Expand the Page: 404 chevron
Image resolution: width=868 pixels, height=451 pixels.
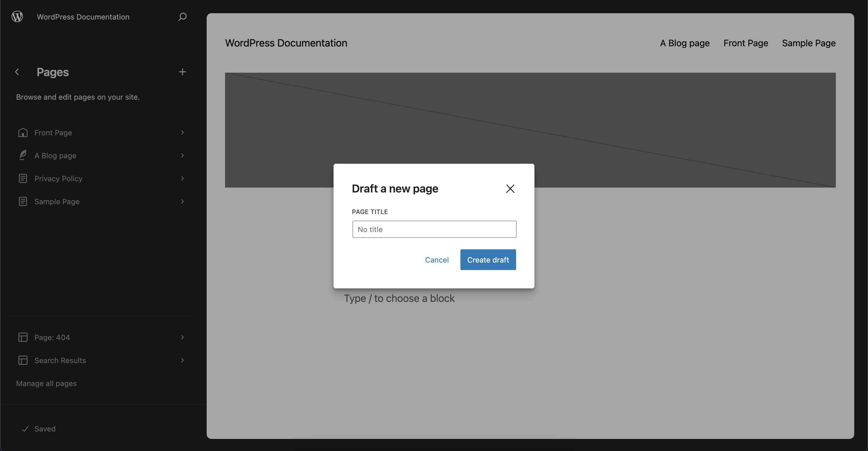pos(182,337)
